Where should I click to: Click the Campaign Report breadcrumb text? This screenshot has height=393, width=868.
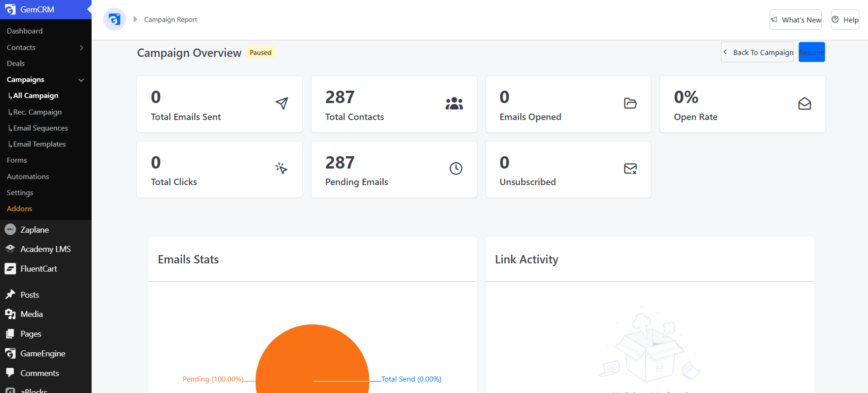pyautogui.click(x=170, y=19)
